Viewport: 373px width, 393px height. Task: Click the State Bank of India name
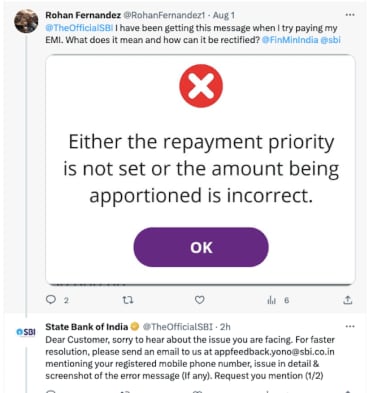[87, 327]
